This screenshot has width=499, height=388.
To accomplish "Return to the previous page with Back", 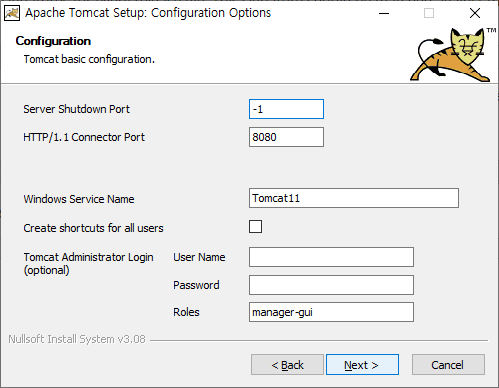I will 287,365.
